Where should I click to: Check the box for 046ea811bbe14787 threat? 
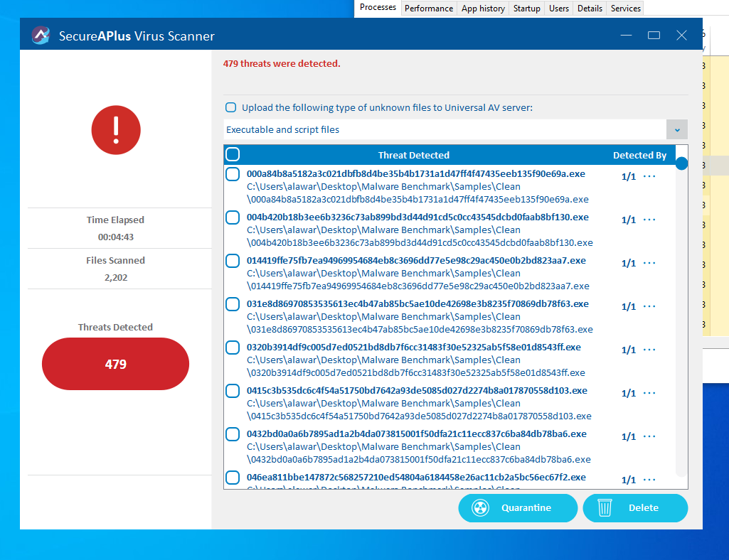[x=233, y=478]
